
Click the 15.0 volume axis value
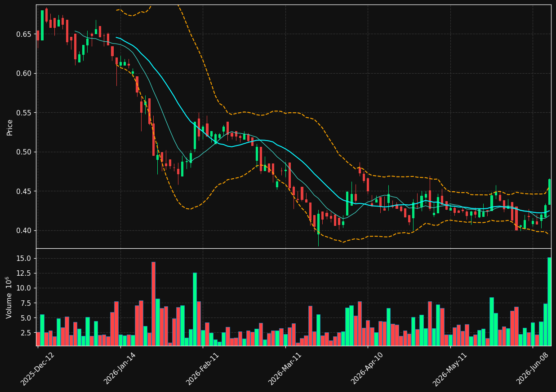pos(24,259)
